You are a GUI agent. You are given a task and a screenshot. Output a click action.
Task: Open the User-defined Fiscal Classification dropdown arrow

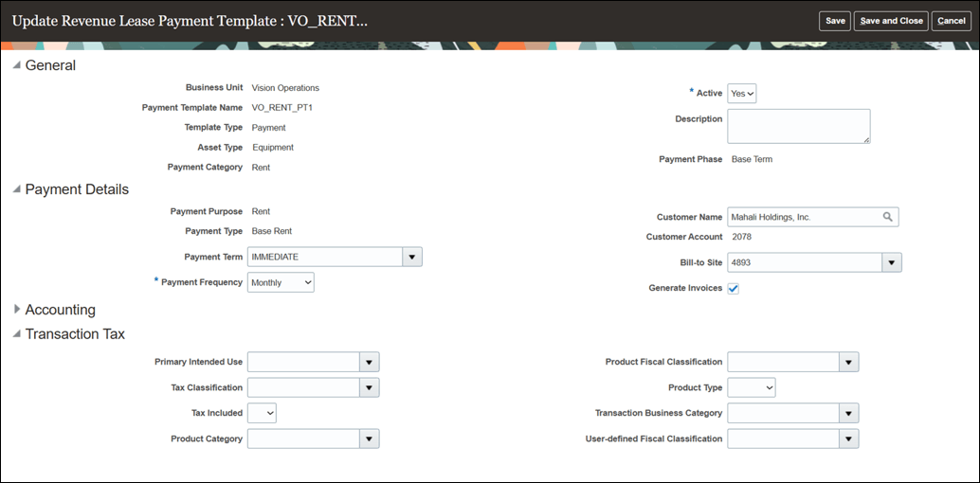(849, 438)
